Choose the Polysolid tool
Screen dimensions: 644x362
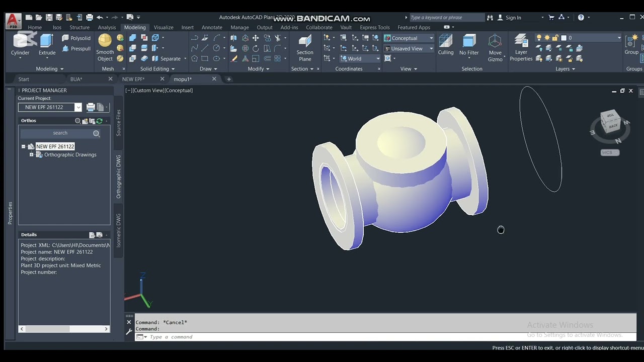point(76,38)
